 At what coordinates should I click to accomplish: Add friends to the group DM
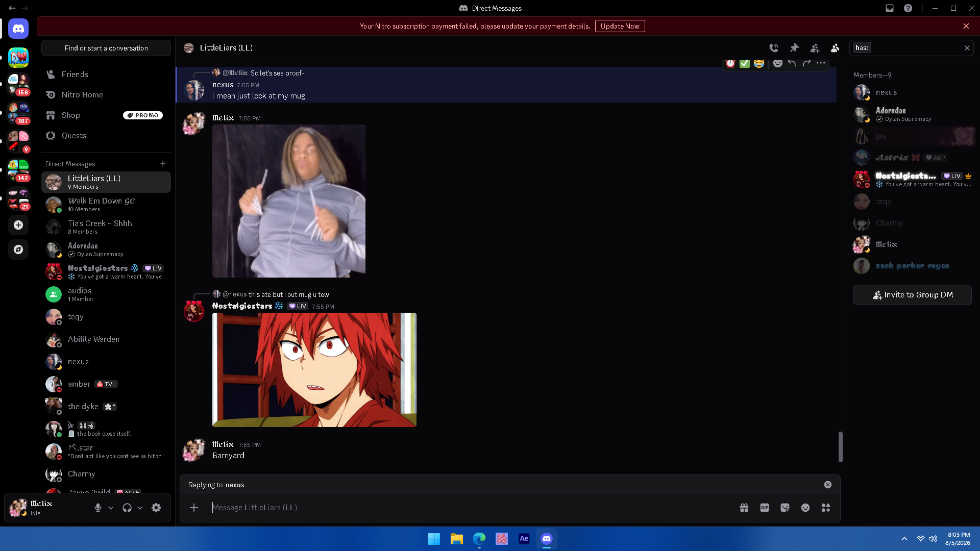tap(815, 48)
